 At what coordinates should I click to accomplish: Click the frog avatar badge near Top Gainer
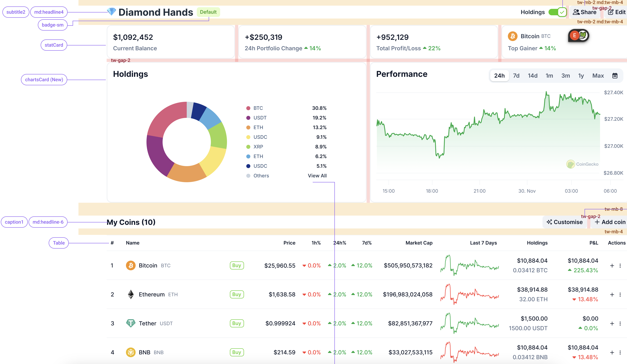tap(583, 36)
